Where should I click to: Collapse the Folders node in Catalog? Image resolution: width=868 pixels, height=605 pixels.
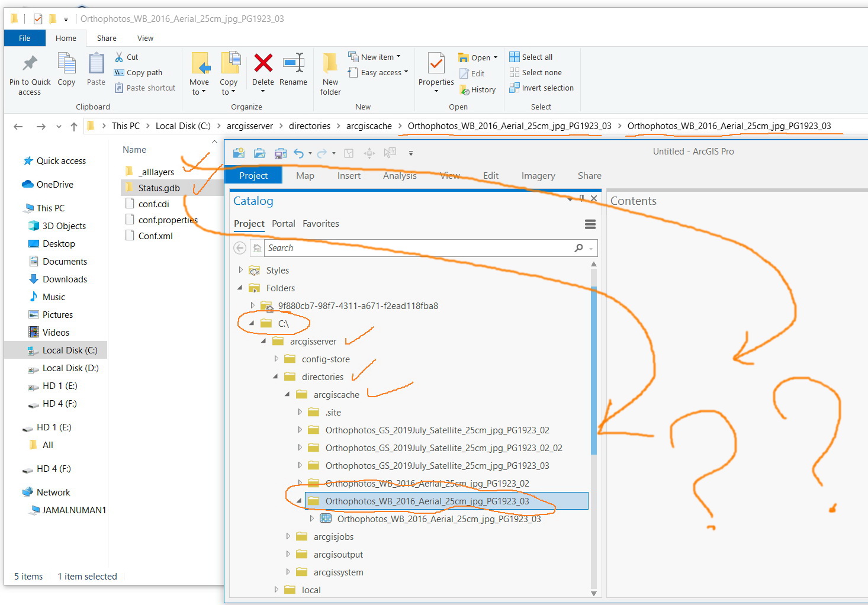240,288
